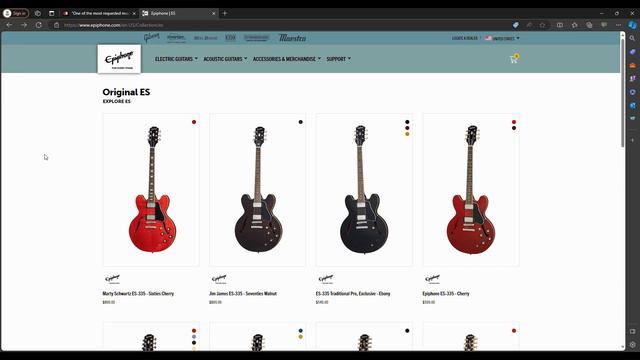The height and width of the screenshot is (360, 640).
Task: Open United States country selector
Action: 502,38
